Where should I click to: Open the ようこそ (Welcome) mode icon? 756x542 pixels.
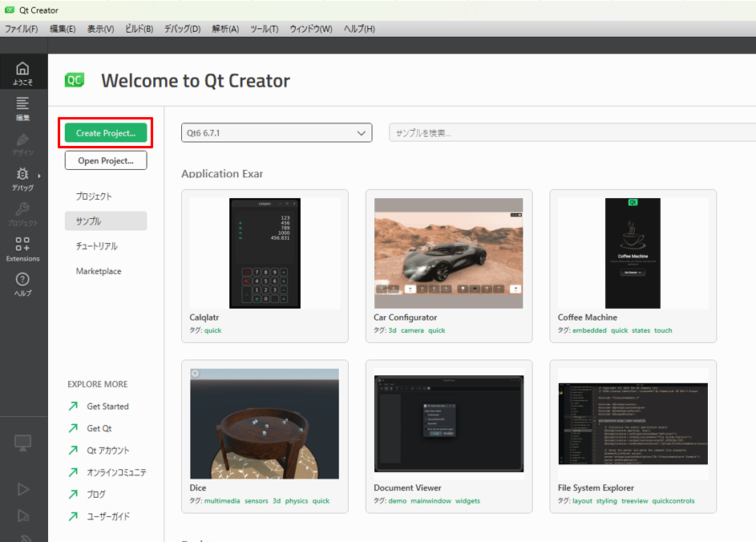tap(22, 72)
